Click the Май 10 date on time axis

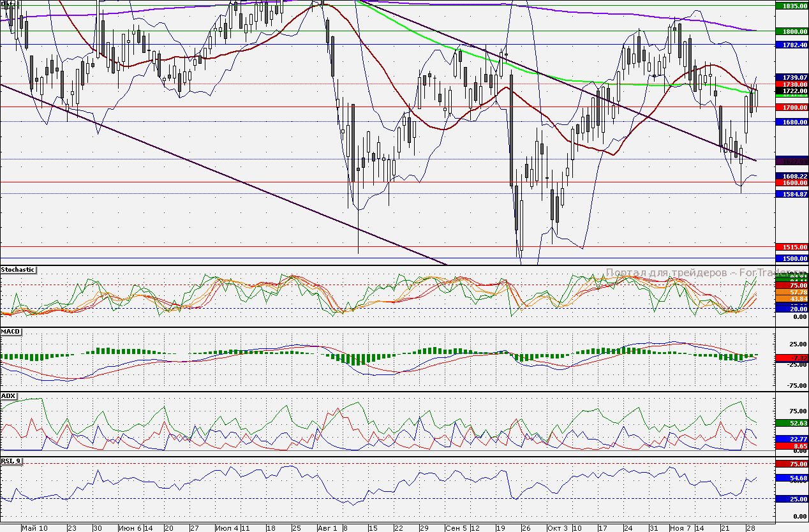tap(34, 528)
